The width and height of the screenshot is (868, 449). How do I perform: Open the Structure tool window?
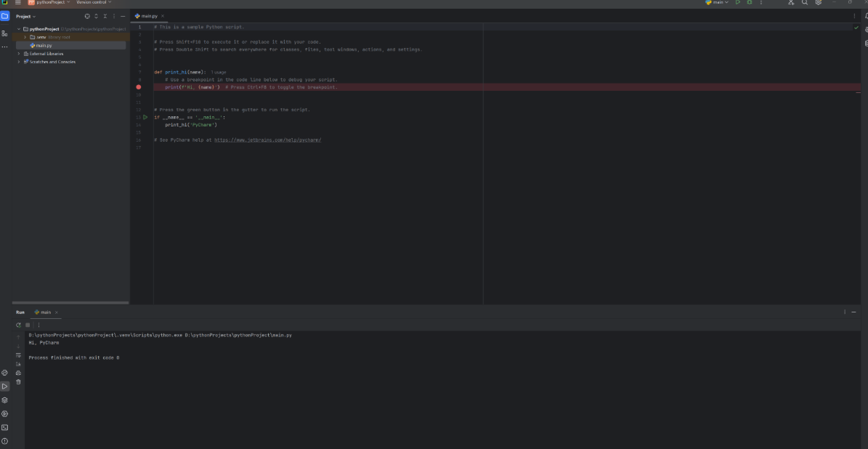tap(5, 33)
